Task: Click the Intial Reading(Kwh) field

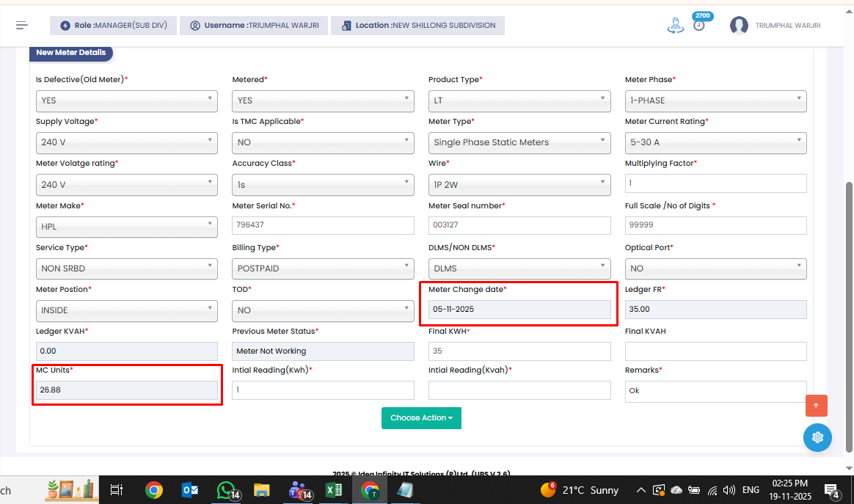Action: (x=323, y=390)
